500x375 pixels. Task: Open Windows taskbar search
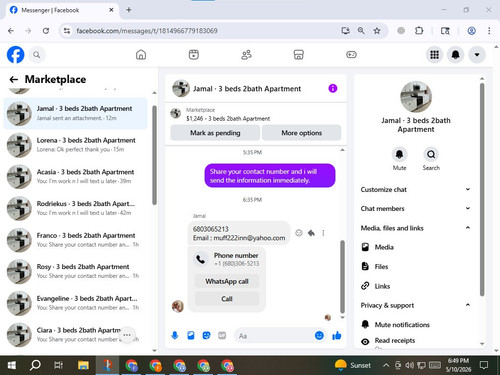coord(35,365)
